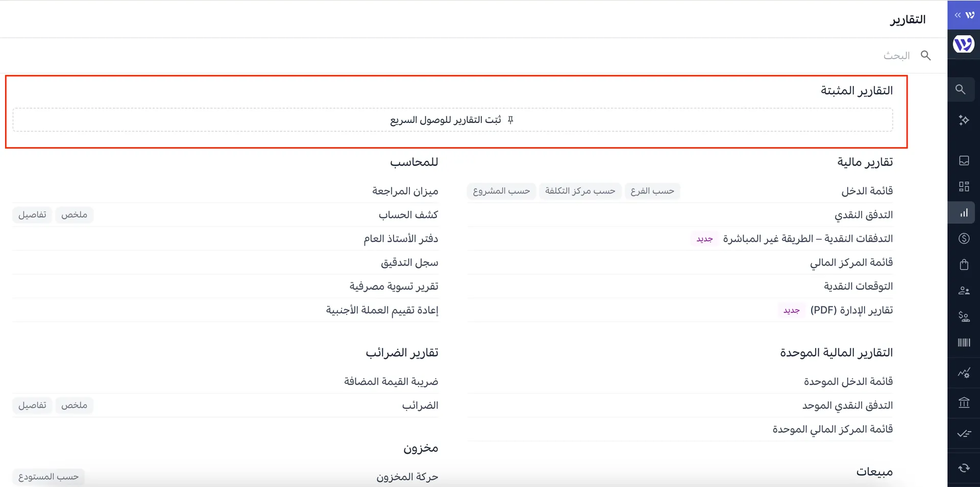Click the التقارير المثبتة section heading
980x487 pixels.
pyautogui.click(x=856, y=91)
